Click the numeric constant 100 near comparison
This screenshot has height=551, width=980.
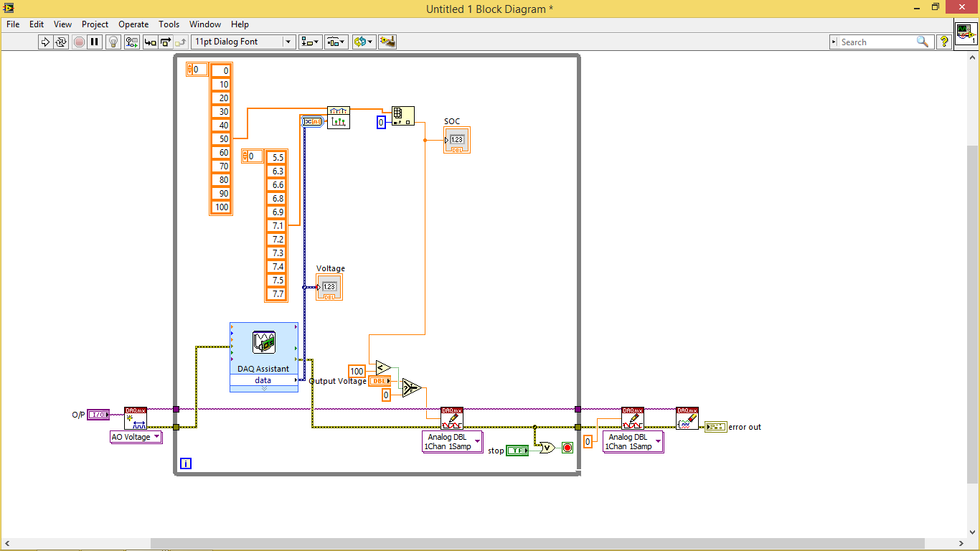coord(357,371)
